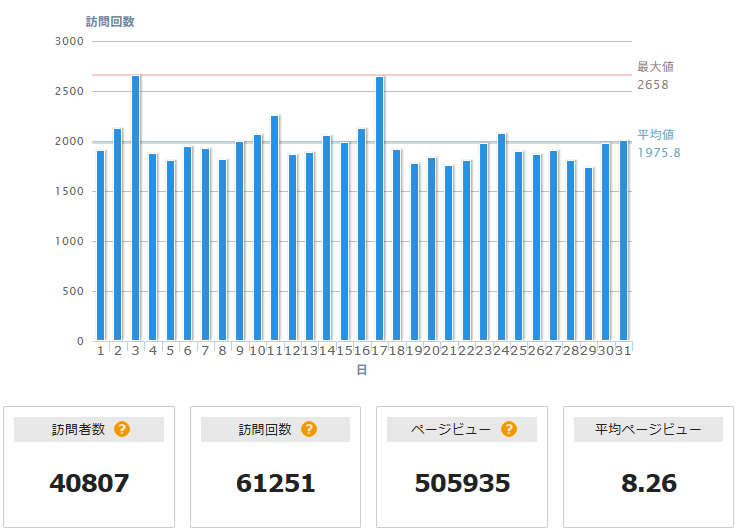Click the ページビュー card header label
The width and height of the screenshot is (737, 531).
[x=451, y=429]
